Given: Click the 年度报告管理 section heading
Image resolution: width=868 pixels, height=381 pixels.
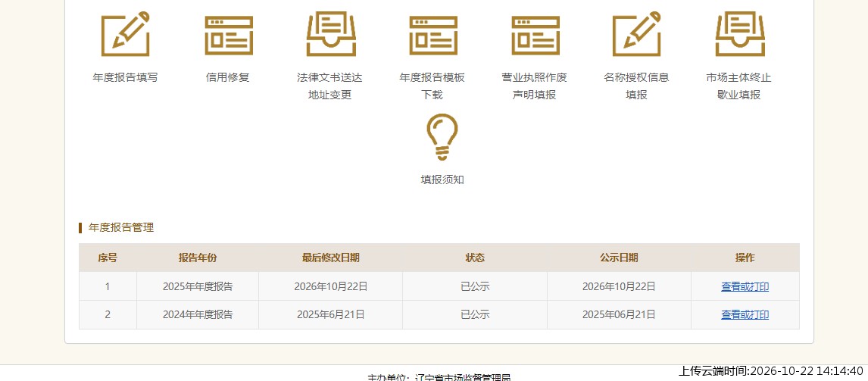Looking at the screenshot, I should (x=120, y=227).
